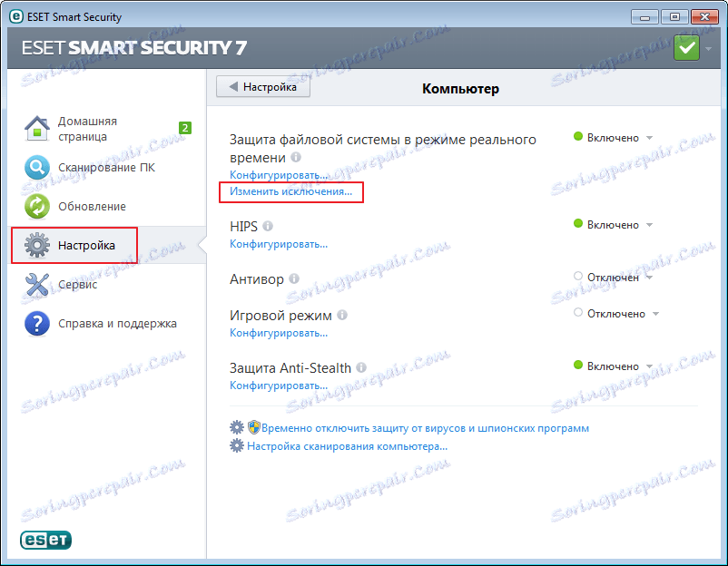
Task: Open Сканирование ПК section
Action: (x=106, y=168)
